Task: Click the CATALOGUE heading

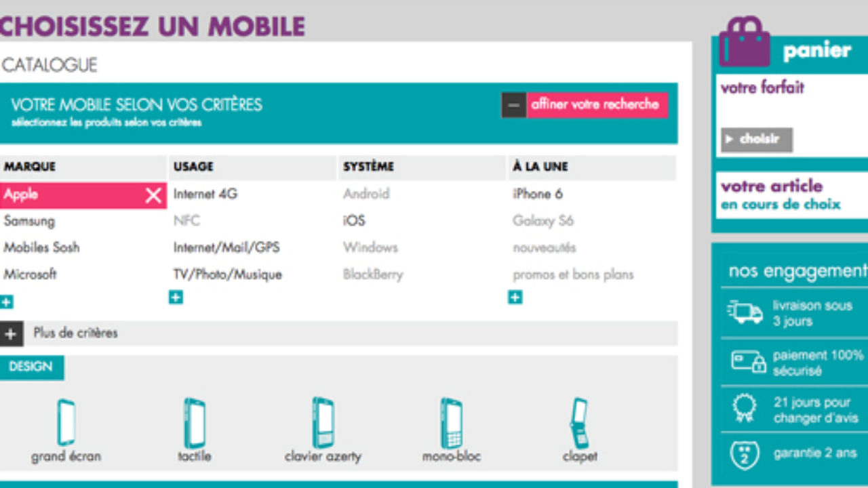Action: click(x=50, y=65)
